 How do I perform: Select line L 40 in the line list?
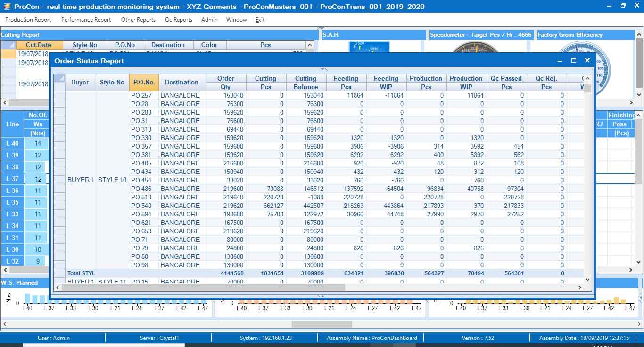coord(12,143)
